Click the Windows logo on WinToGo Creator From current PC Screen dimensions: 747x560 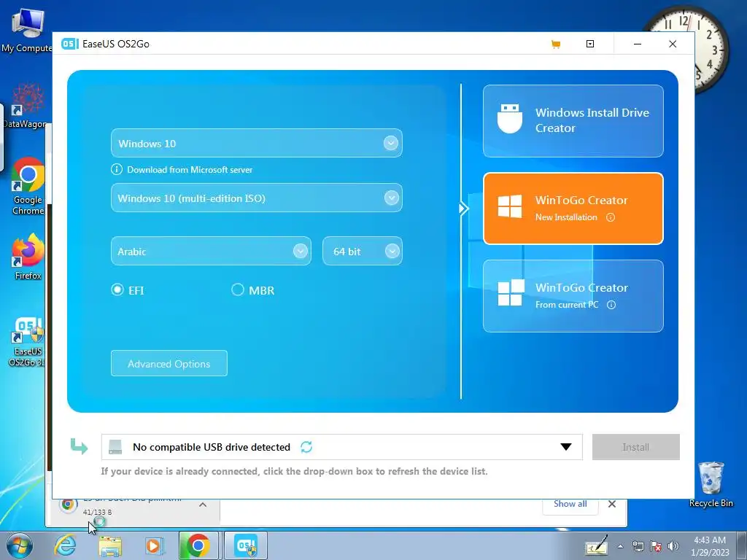[x=511, y=292]
